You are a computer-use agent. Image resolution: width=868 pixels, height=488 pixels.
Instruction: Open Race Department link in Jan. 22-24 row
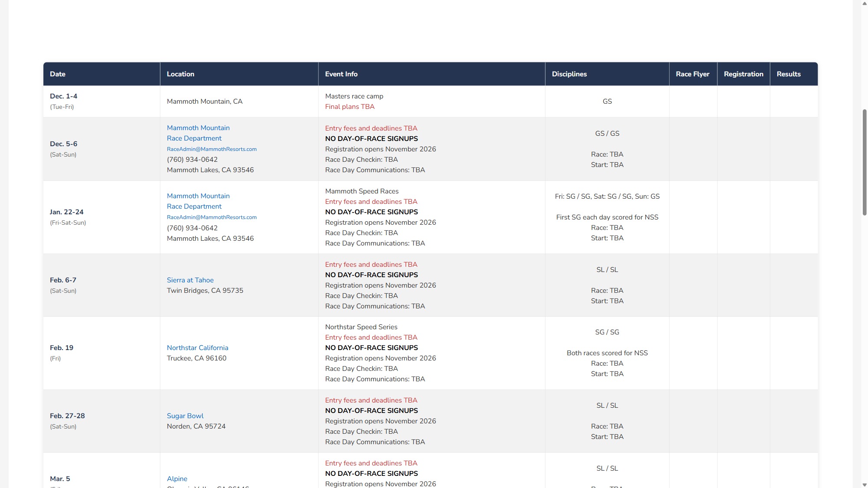click(x=194, y=206)
